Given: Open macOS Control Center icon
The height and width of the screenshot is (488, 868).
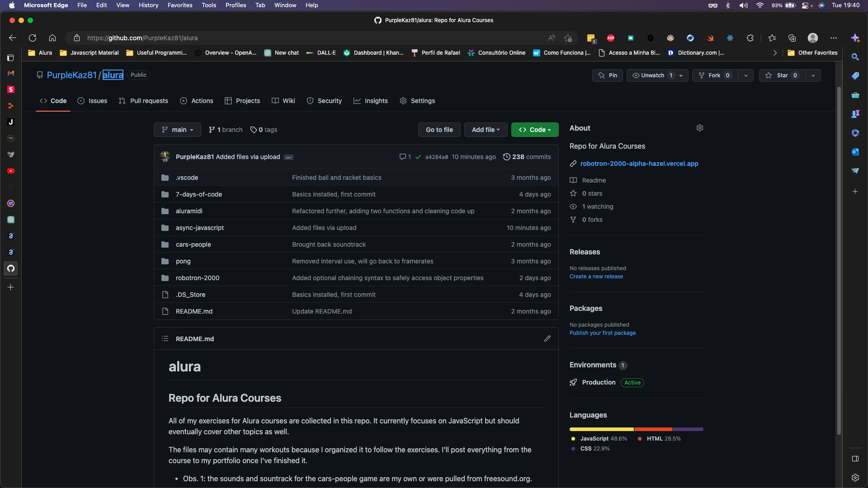Looking at the screenshot, I should (806, 5).
